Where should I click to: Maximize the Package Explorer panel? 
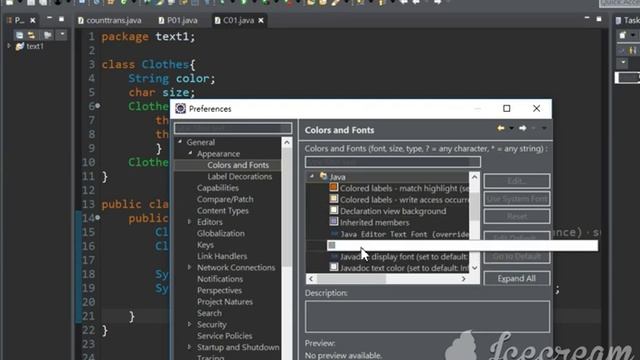coord(61,19)
